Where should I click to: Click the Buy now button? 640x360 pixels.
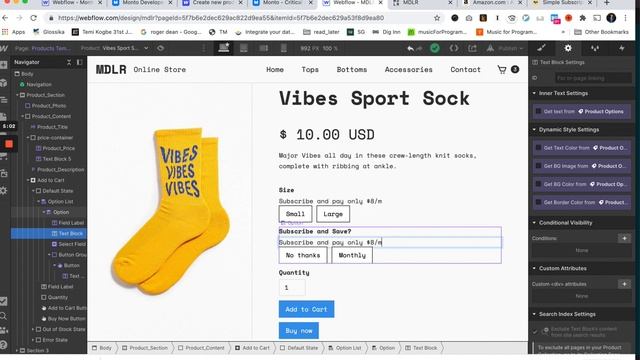click(x=299, y=331)
